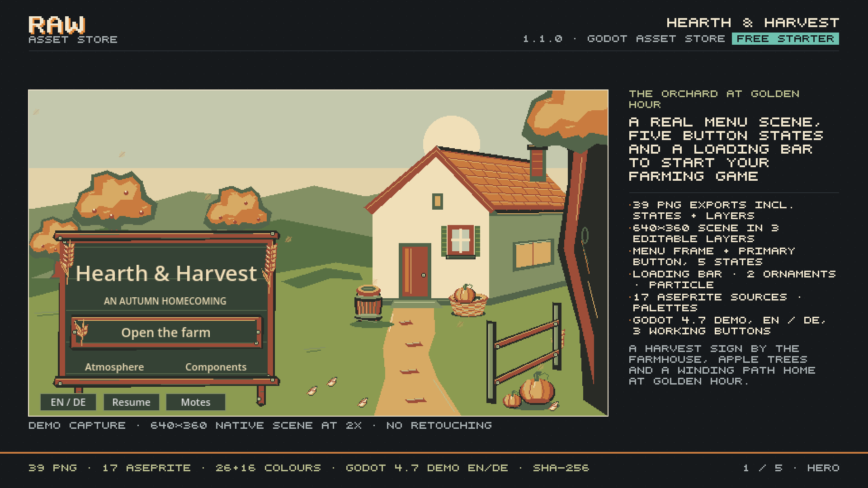Click the footer text 26+16 COLOURS
Viewport: 868px width, 488px height.
coord(268,468)
